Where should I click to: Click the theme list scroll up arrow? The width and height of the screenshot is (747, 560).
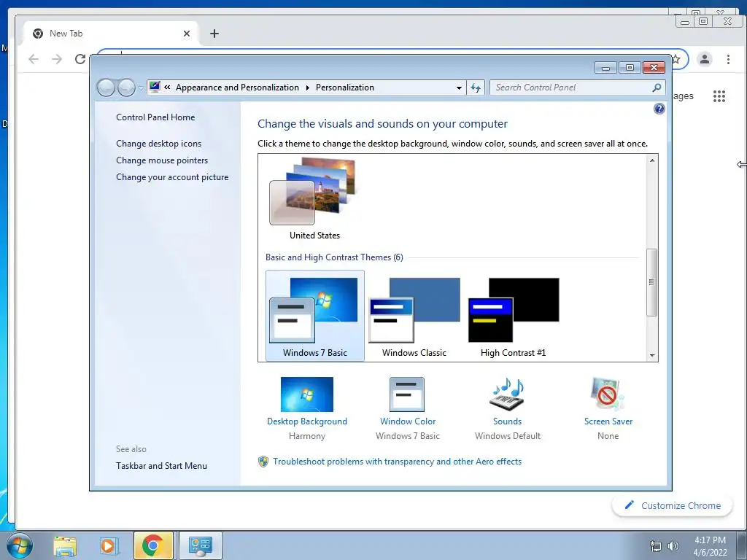click(651, 160)
